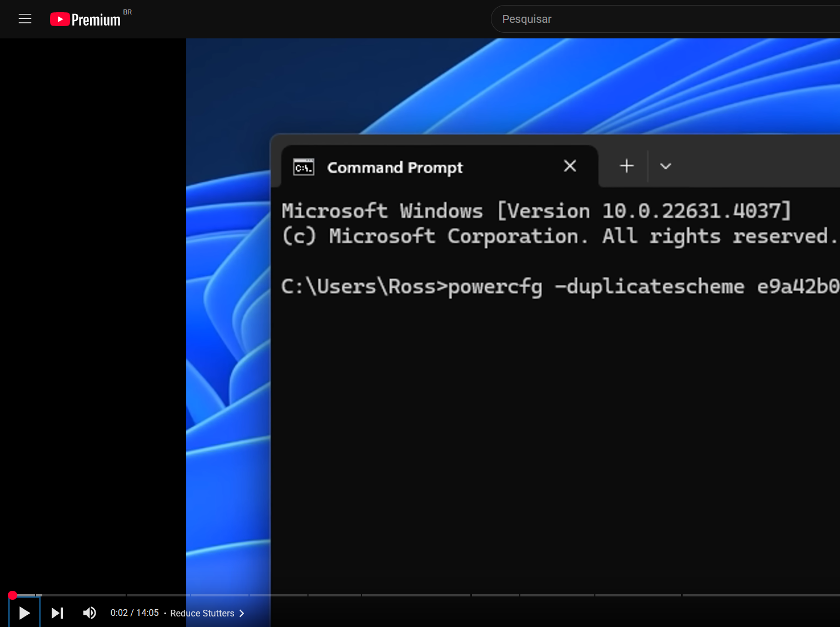Screen dimensions: 840x627
Task: Click the Microsoft Corporation copyright line
Action: (x=559, y=236)
